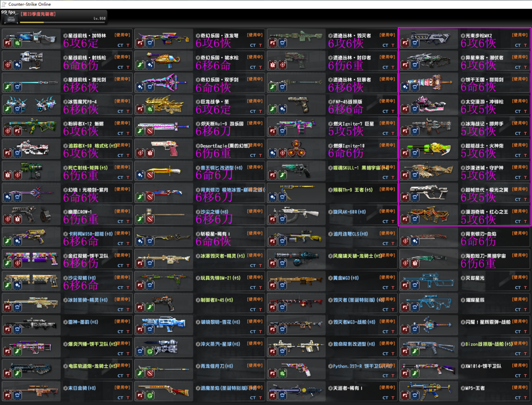Click the T label on 沙漠迷城·守护神 card
Image resolution: width=532 pixels, height=405 pixels.
(525, 177)
